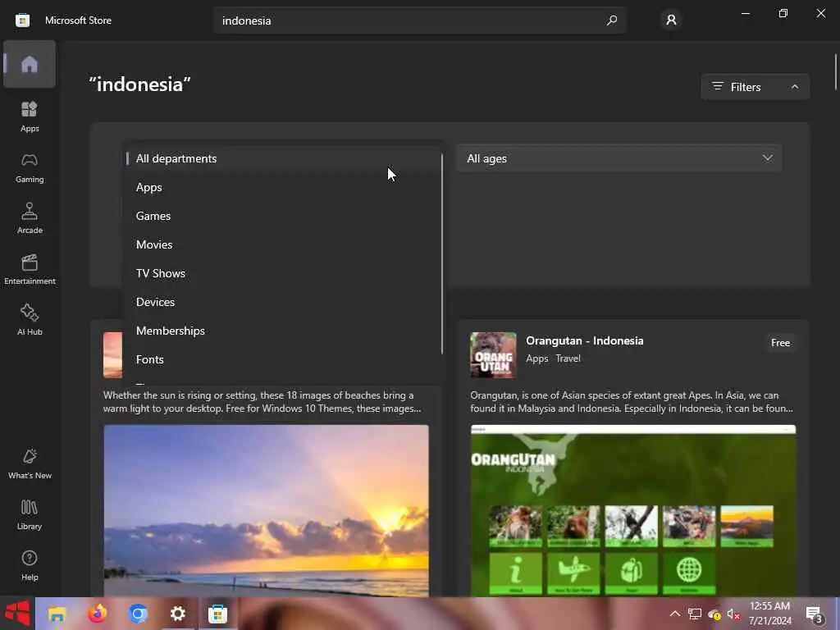Select Apps in departments list
Image resolution: width=840 pixels, height=630 pixels.
click(x=282, y=188)
